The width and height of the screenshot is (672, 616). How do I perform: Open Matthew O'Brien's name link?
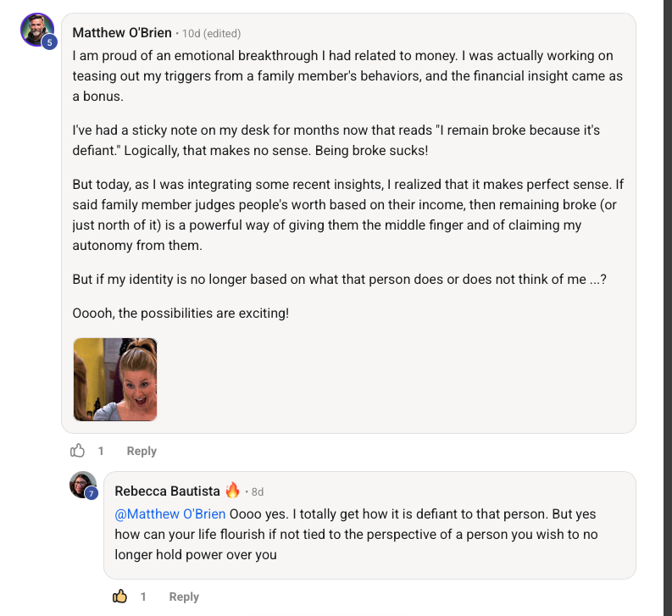pyautogui.click(x=122, y=33)
